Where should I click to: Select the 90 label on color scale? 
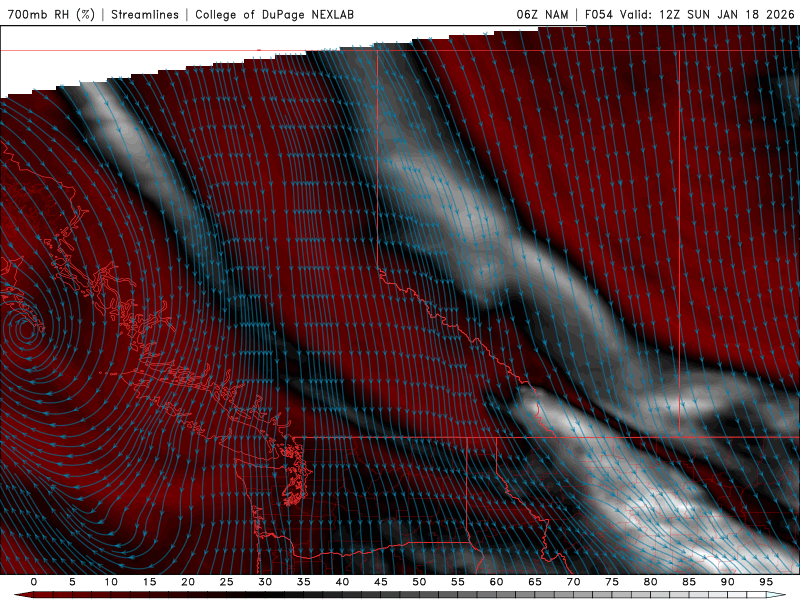728,582
